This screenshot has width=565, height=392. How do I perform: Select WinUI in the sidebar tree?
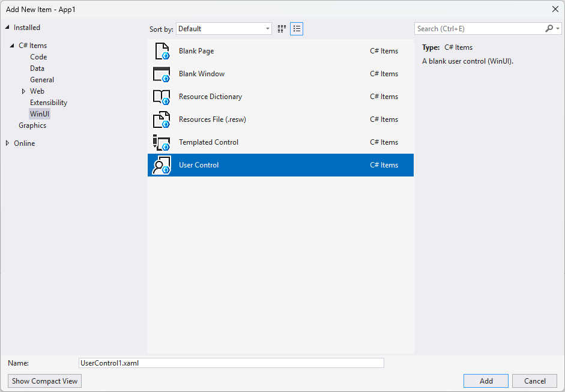40,113
